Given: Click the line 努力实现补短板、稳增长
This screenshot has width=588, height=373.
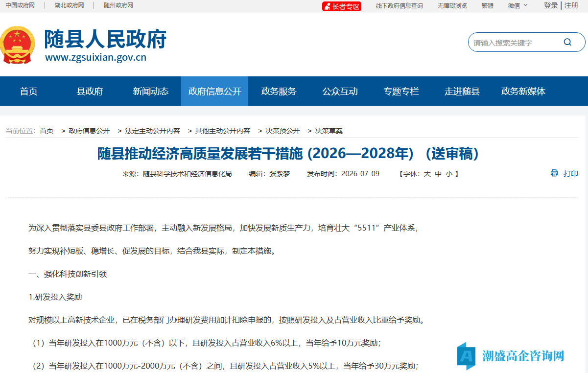Looking at the screenshot, I should click(154, 251).
